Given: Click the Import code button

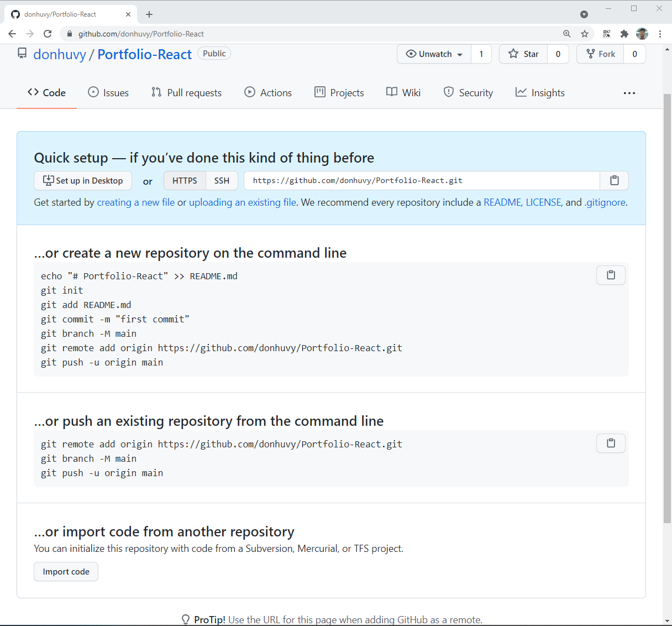Looking at the screenshot, I should tap(66, 572).
